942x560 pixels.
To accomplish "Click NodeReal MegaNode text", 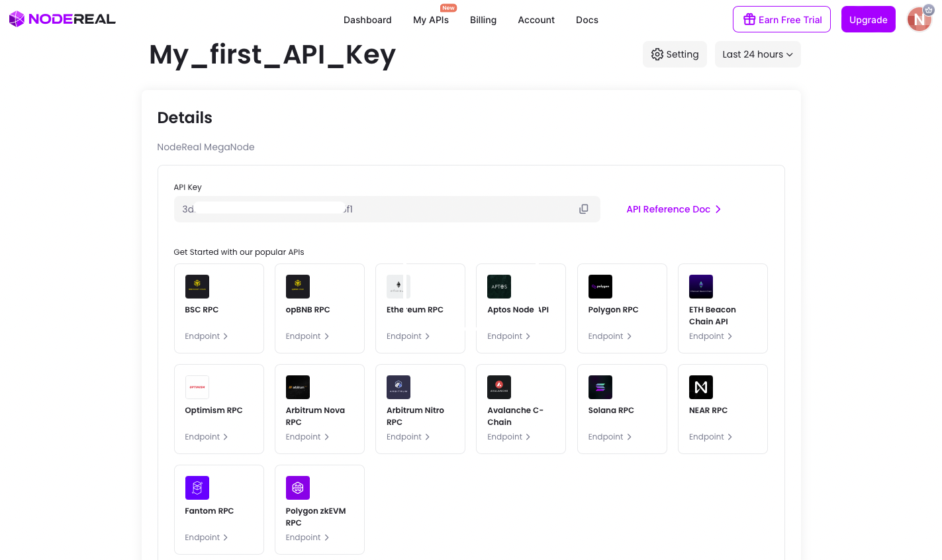I will coord(206,147).
